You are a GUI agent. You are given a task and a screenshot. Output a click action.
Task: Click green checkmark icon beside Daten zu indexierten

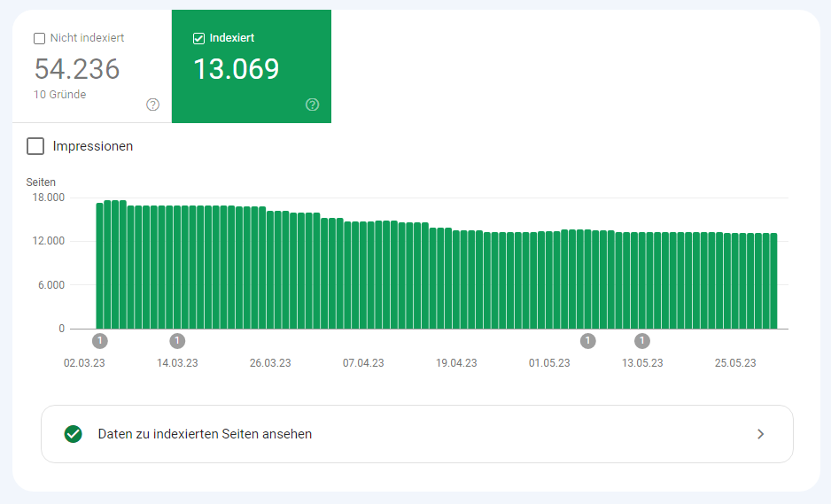pyautogui.click(x=74, y=434)
